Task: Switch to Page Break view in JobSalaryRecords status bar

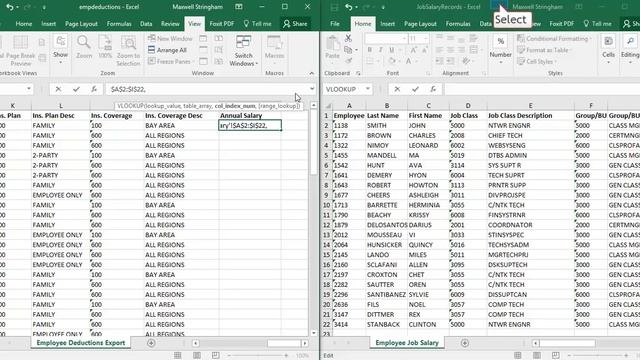Action: (x=556, y=356)
